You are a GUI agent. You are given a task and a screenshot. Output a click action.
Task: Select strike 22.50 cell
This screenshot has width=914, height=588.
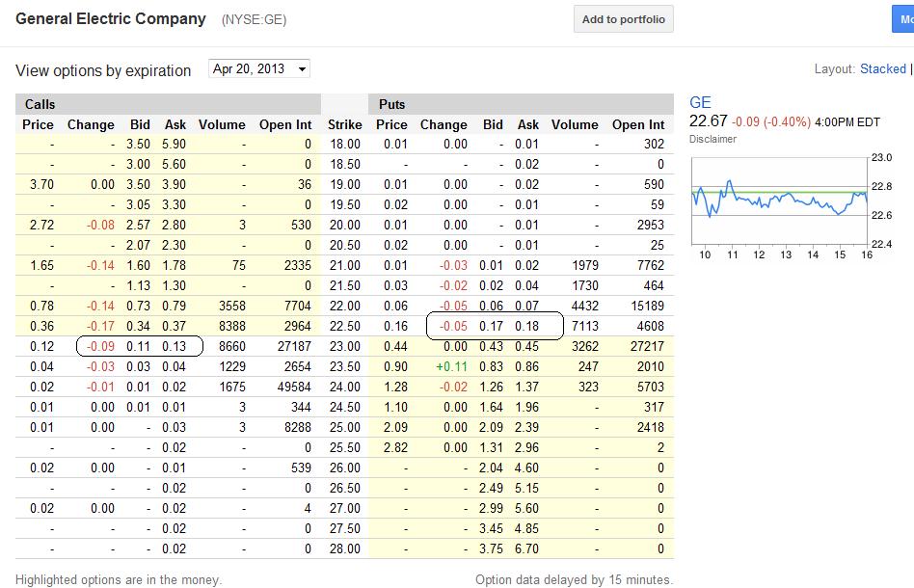click(345, 327)
